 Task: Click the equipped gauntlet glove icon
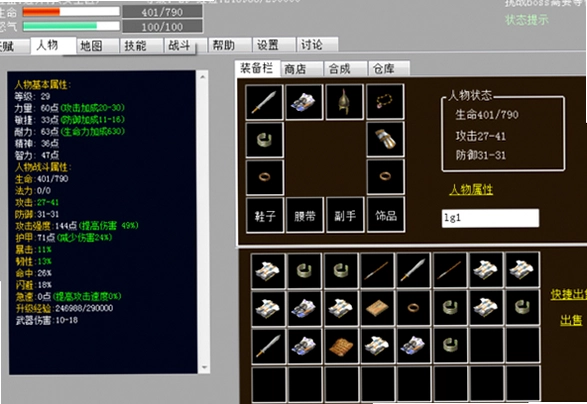pos(385,139)
